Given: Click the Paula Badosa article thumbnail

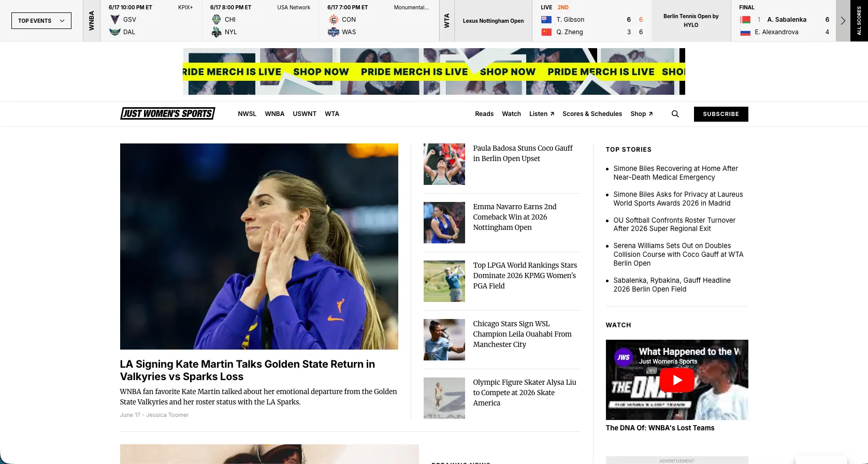Looking at the screenshot, I should pyautogui.click(x=444, y=164).
